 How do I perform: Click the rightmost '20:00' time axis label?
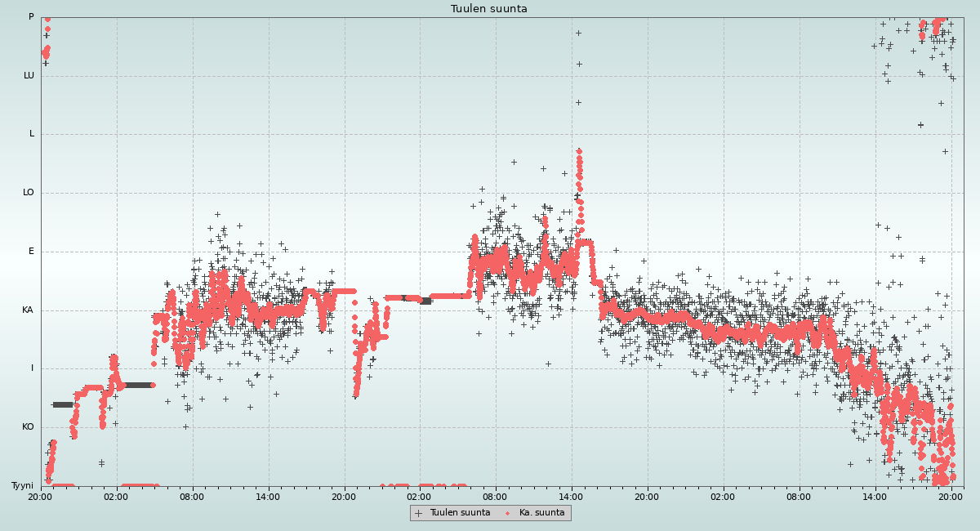(x=951, y=496)
